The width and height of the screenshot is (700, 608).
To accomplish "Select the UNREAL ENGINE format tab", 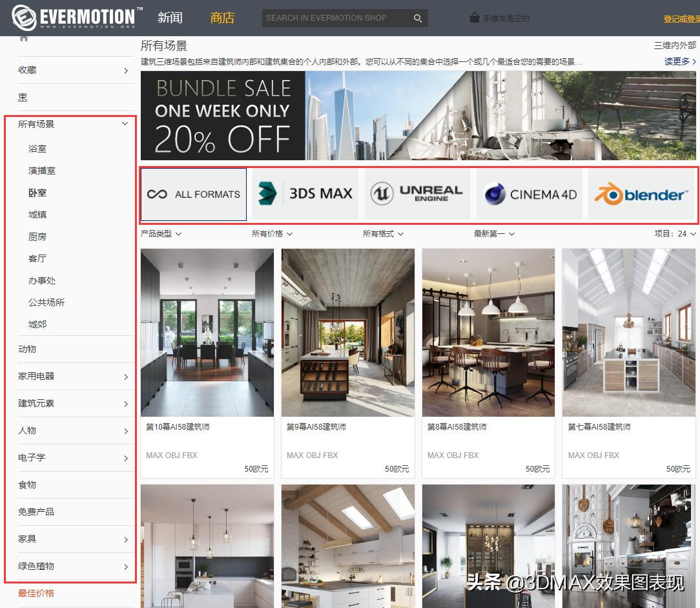I will (417, 194).
